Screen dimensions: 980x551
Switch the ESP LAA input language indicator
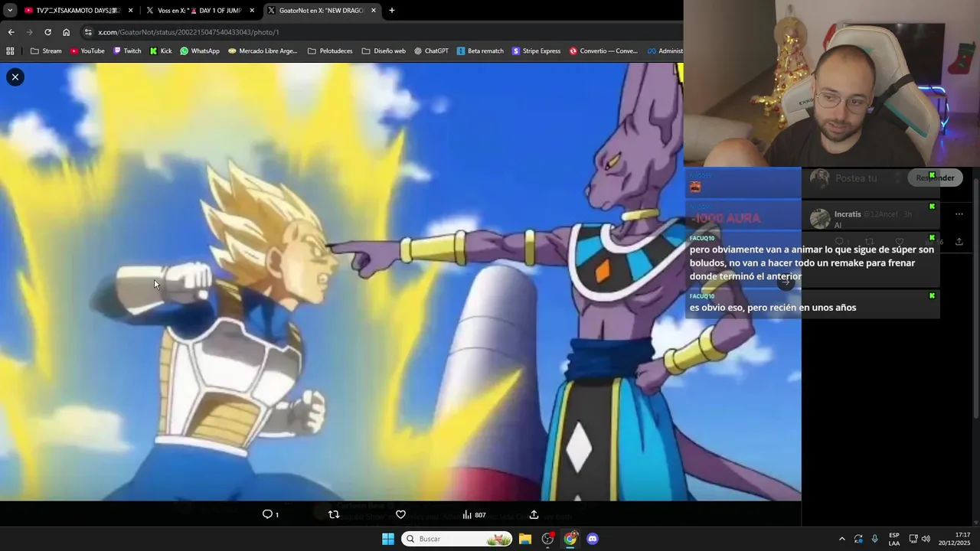click(894, 539)
